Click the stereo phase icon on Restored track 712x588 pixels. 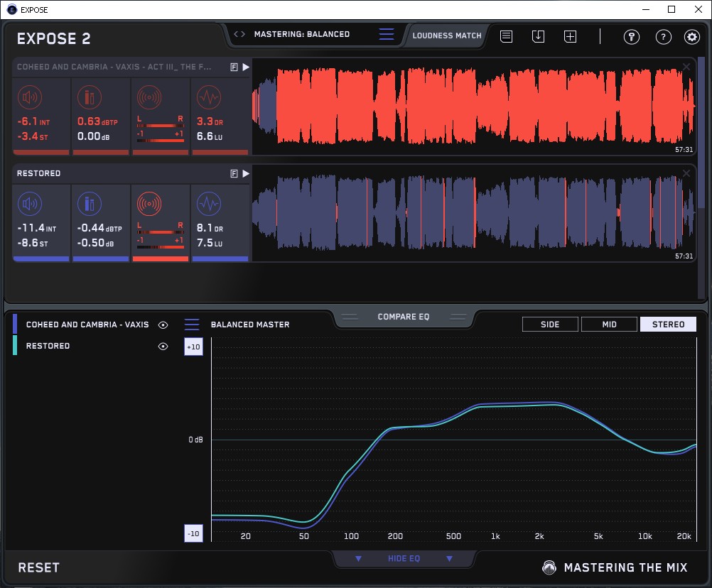(149, 205)
